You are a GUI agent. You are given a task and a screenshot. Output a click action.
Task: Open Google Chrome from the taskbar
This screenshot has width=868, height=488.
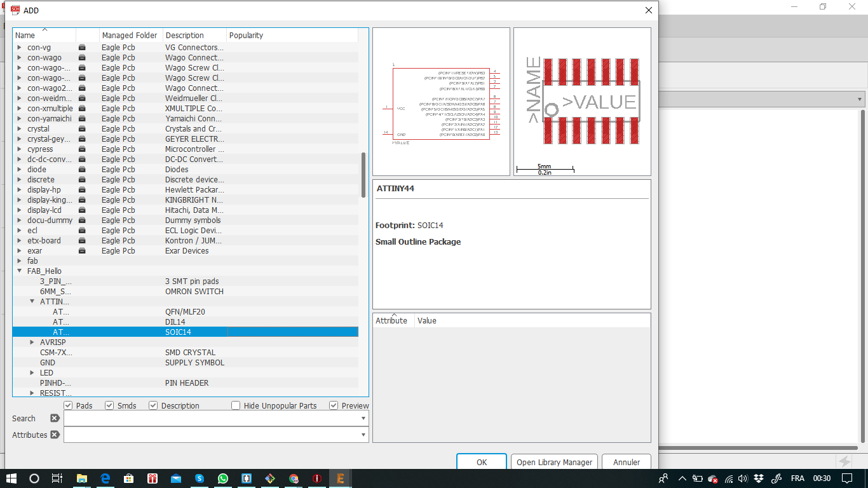(294, 478)
